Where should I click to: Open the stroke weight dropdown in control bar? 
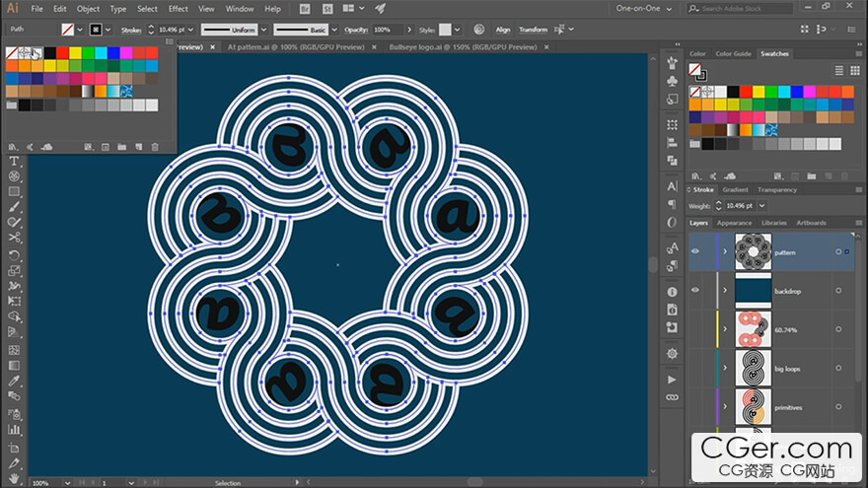pyautogui.click(x=191, y=30)
